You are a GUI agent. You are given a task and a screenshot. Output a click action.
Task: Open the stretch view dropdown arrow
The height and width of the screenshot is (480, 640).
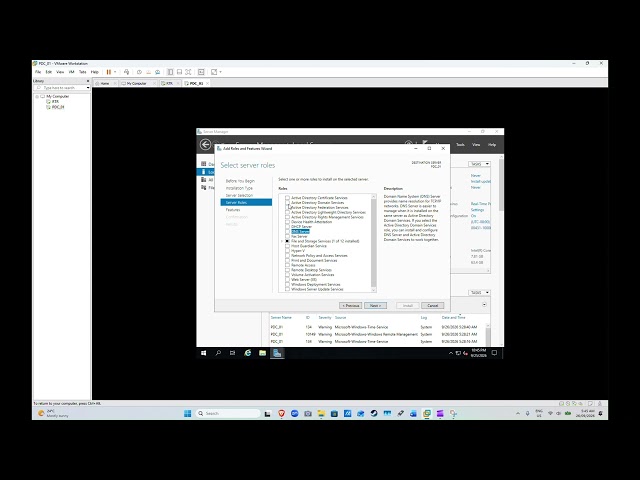[220, 72]
